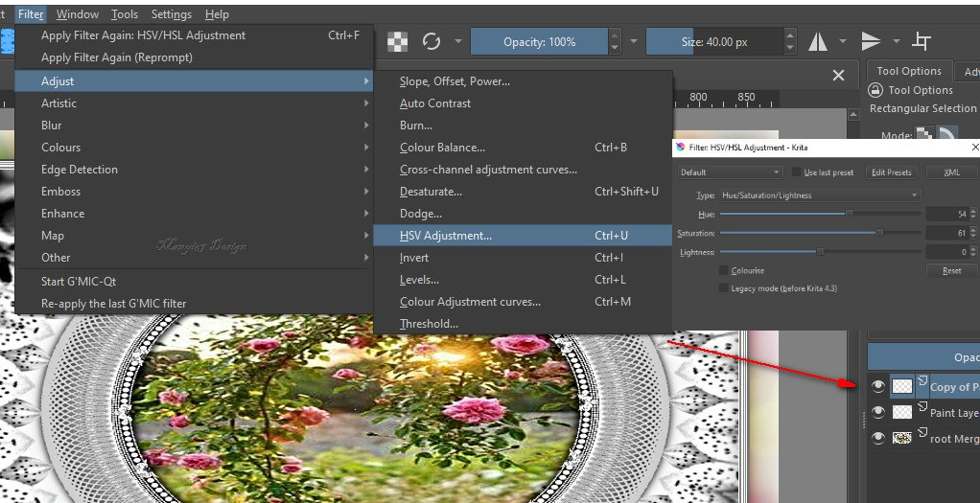
Task: Open the Window menu
Action: point(78,13)
